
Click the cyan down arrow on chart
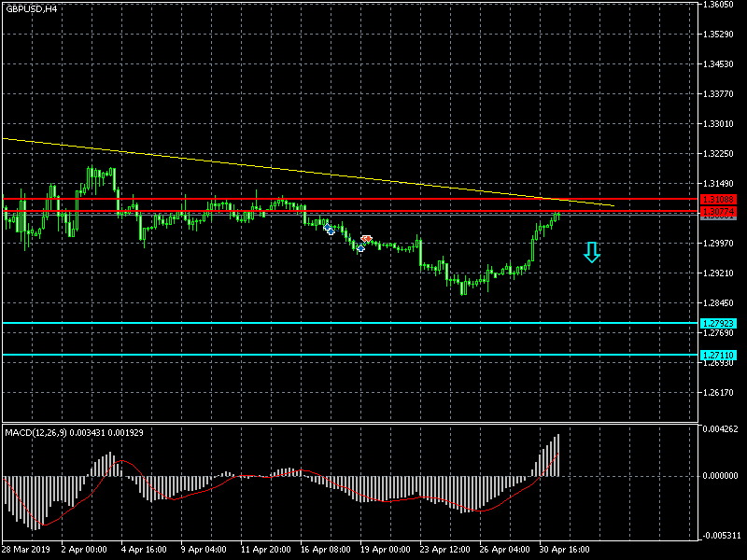point(591,252)
